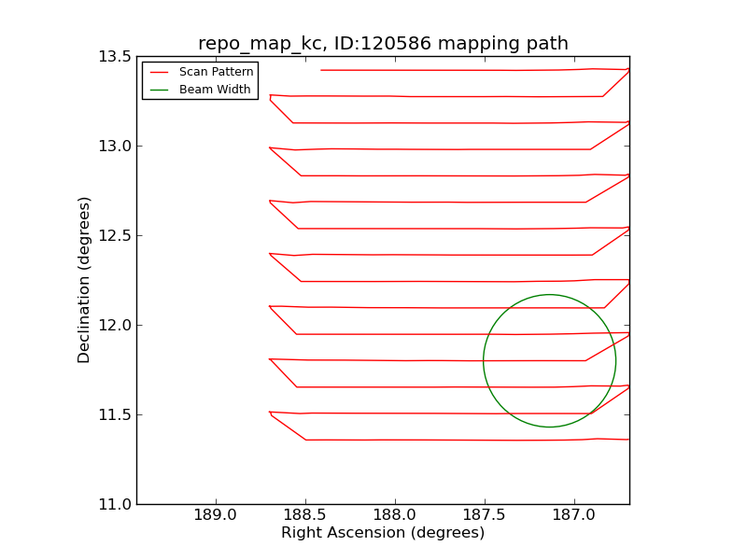Click the y-axis tick label 13.0
Viewport: 747px width, 560px height.
coord(115,147)
